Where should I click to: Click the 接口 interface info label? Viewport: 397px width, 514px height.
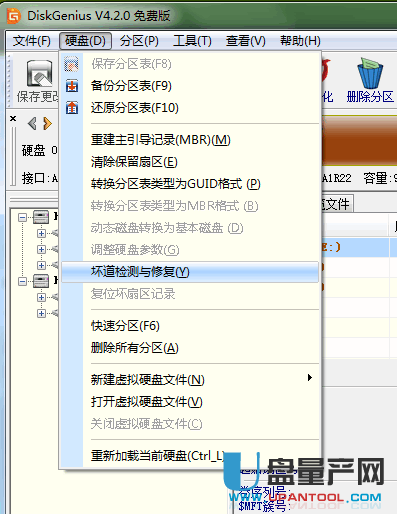39,179
